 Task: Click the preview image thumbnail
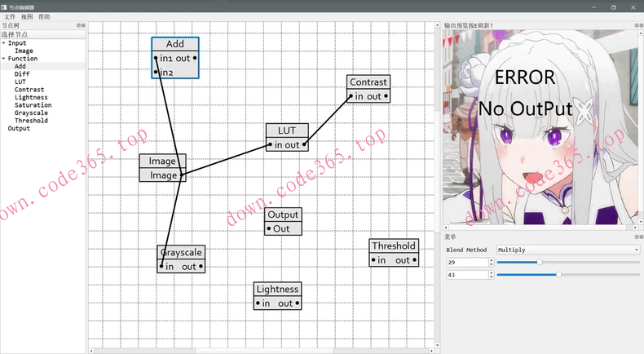coord(540,127)
